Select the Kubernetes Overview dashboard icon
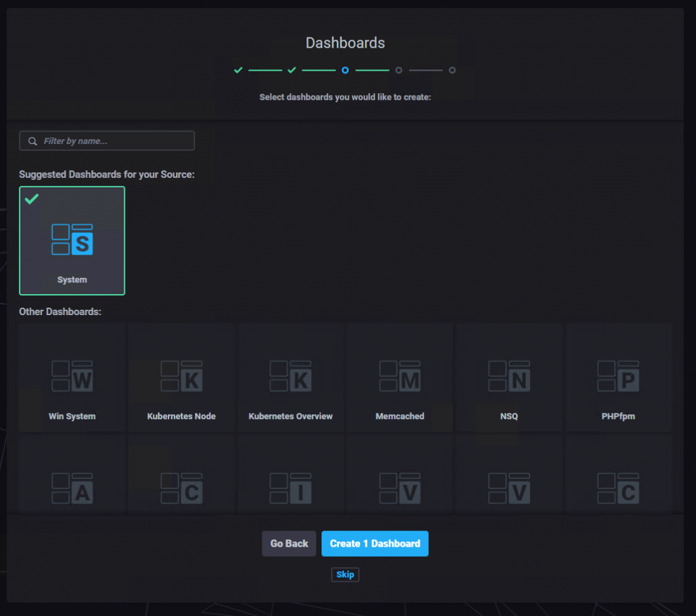The width and height of the screenshot is (696, 616). [290, 376]
